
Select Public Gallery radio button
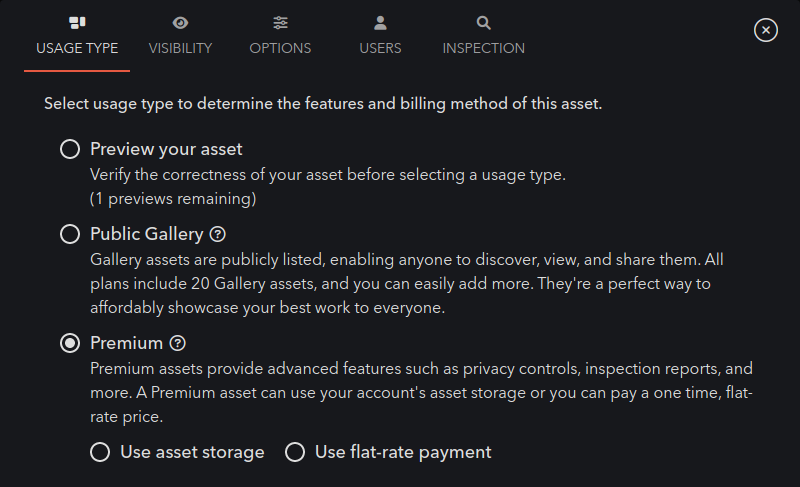(70, 234)
